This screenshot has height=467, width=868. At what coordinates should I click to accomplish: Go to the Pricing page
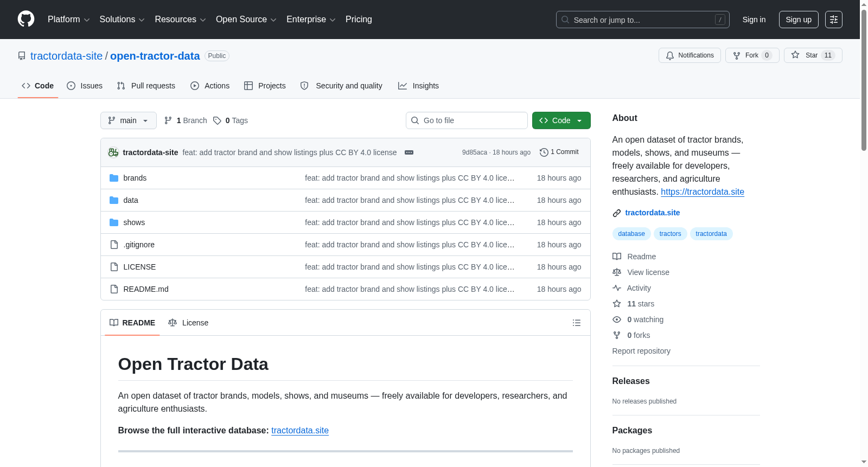tap(359, 20)
